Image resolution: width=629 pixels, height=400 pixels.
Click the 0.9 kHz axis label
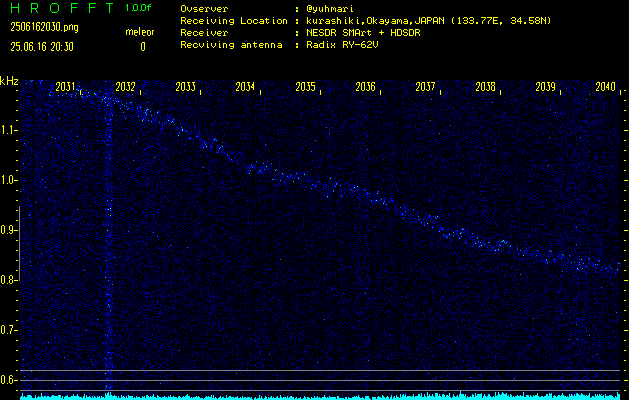point(8,230)
